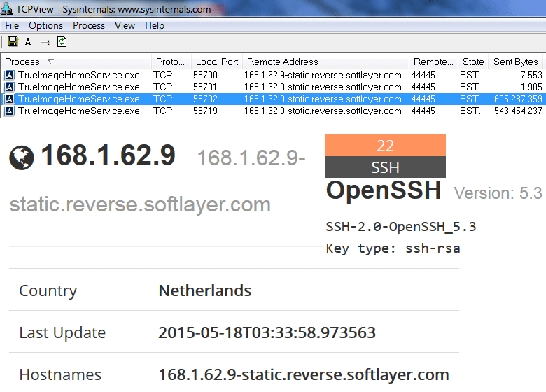The image size is (546, 392).
Task: Select the TrueImageHomeService.exe row with port 55701
Action: click(x=273, y=87)
